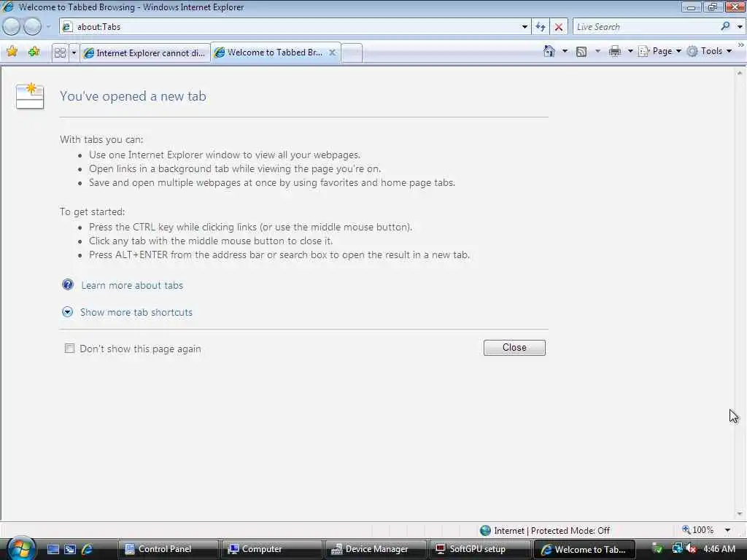
Task: Click the muted volume tray icon
Action: pyautogui.click(x=692, y=549)
